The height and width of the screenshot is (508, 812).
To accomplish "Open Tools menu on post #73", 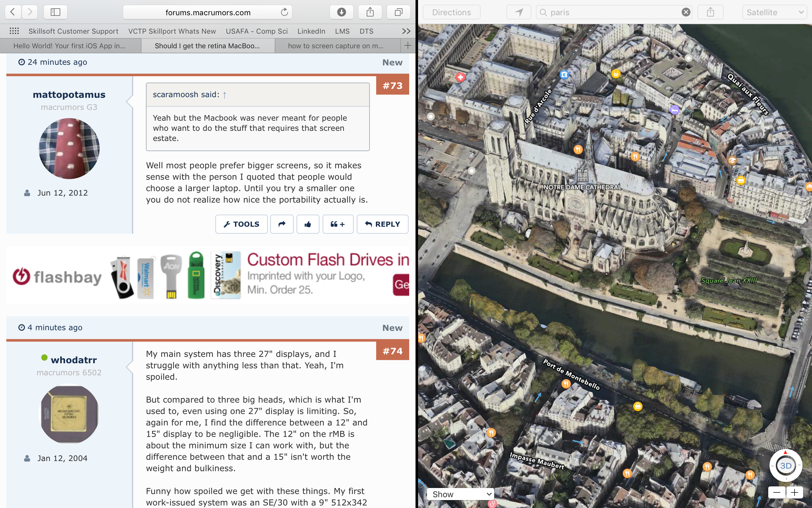I will point(241,224).
